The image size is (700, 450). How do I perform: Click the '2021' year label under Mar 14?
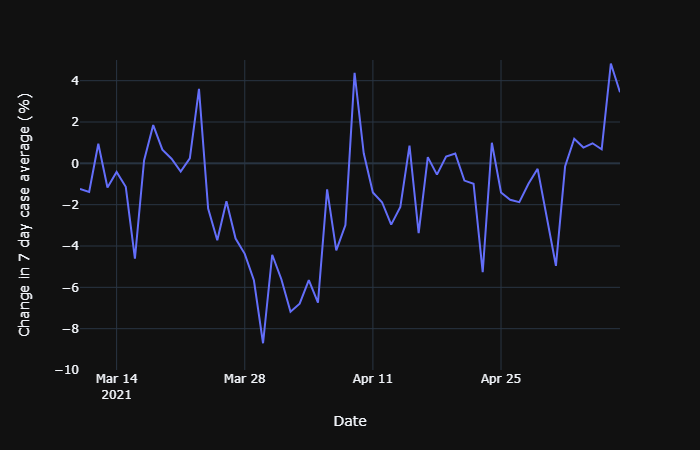click(x=117, y=395)
